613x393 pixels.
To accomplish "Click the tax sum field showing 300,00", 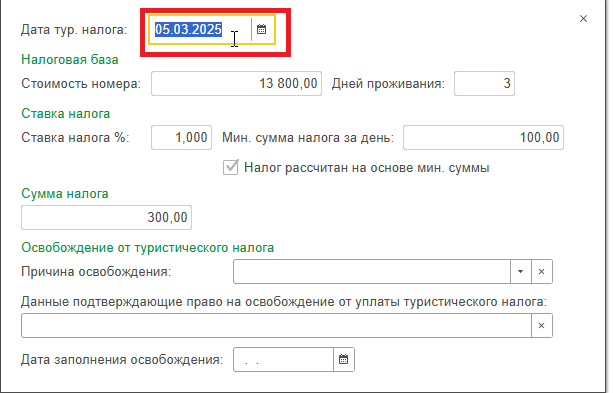I will 106,217.
